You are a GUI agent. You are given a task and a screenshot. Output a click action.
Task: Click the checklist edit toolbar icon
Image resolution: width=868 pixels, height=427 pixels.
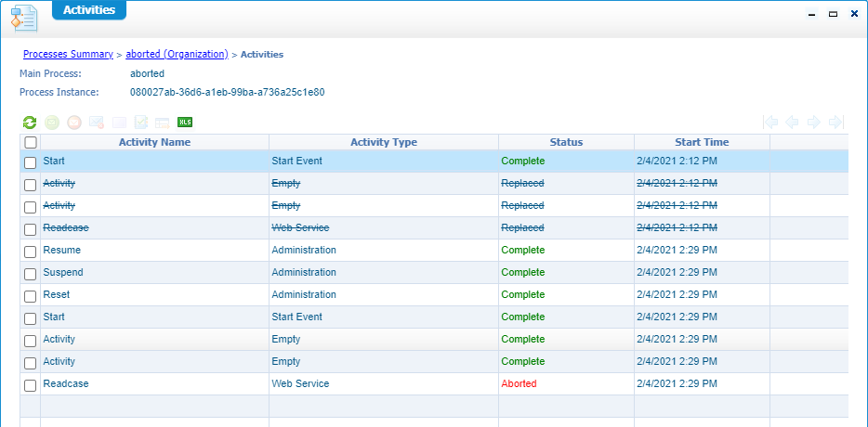click(x=141, y=123)
